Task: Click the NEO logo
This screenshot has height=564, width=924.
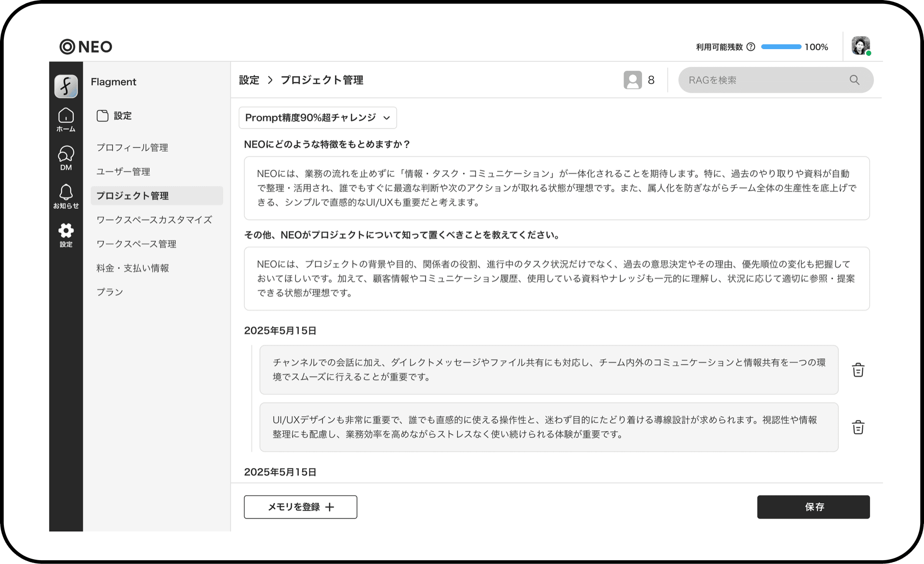Action: [x=86, y=47]
